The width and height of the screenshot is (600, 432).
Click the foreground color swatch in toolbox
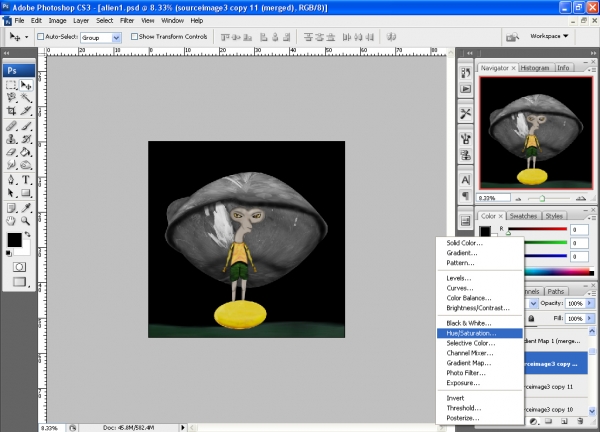click(x=14, y=240)
